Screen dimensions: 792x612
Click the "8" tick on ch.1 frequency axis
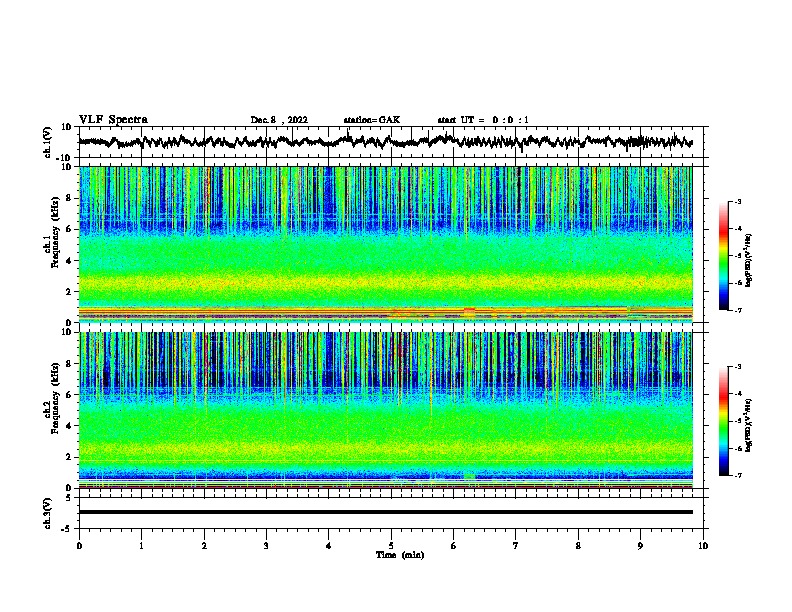(69, 198)
